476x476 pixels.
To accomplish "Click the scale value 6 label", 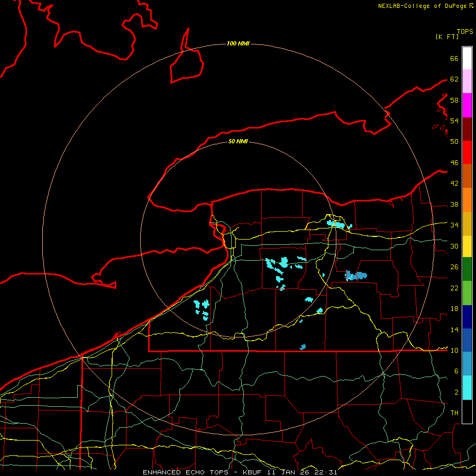I will point(456,371).
